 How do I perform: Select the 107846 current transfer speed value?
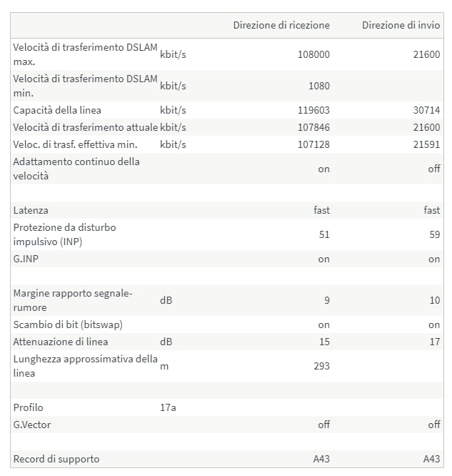(x=313, y=127)
